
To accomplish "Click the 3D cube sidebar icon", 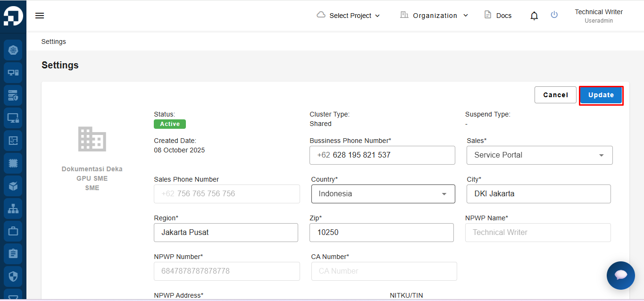I will pyautogui.click(x=13, y=186).
